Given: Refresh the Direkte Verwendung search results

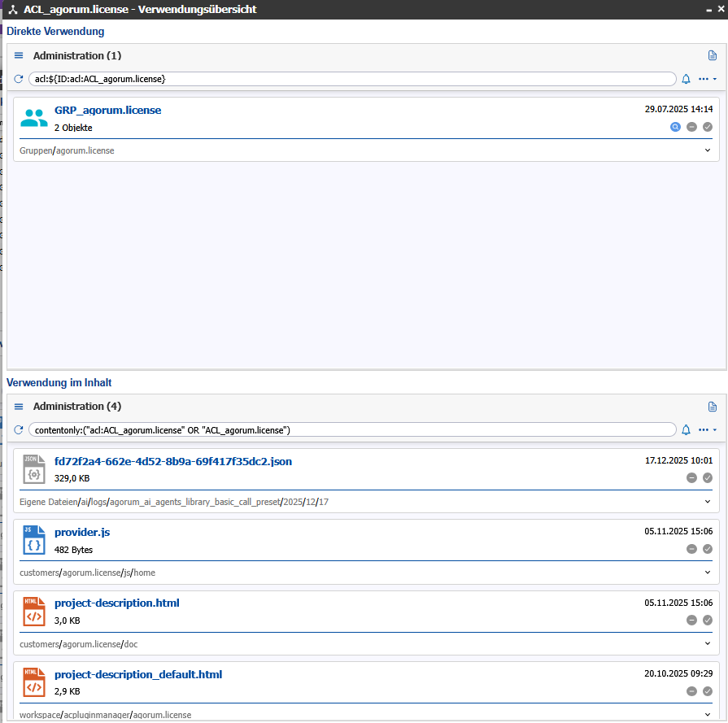Looking at the screenshot, I should click(x=19, y=79).
